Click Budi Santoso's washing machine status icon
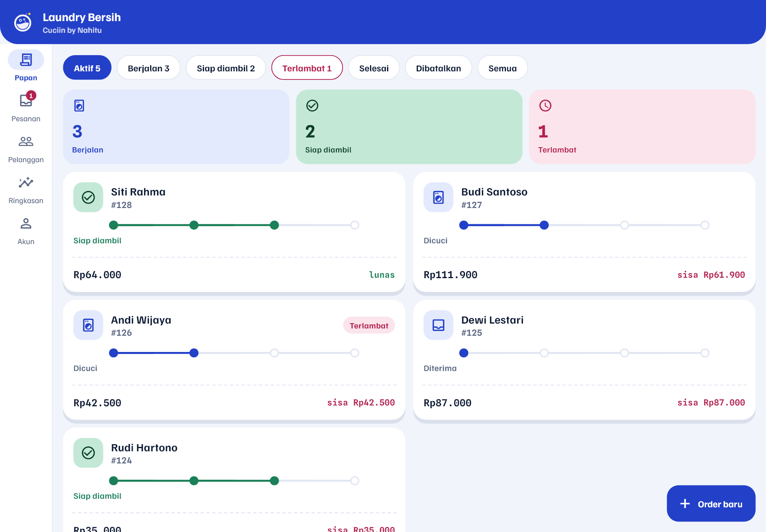The height and width of the screenshot is (532, 766). [x=439, y=197]
